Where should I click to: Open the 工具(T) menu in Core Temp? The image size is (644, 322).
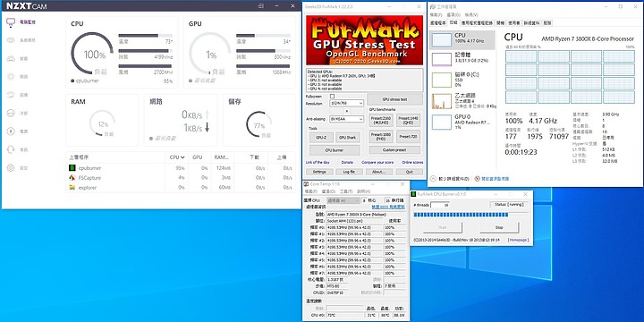(346, 191)
